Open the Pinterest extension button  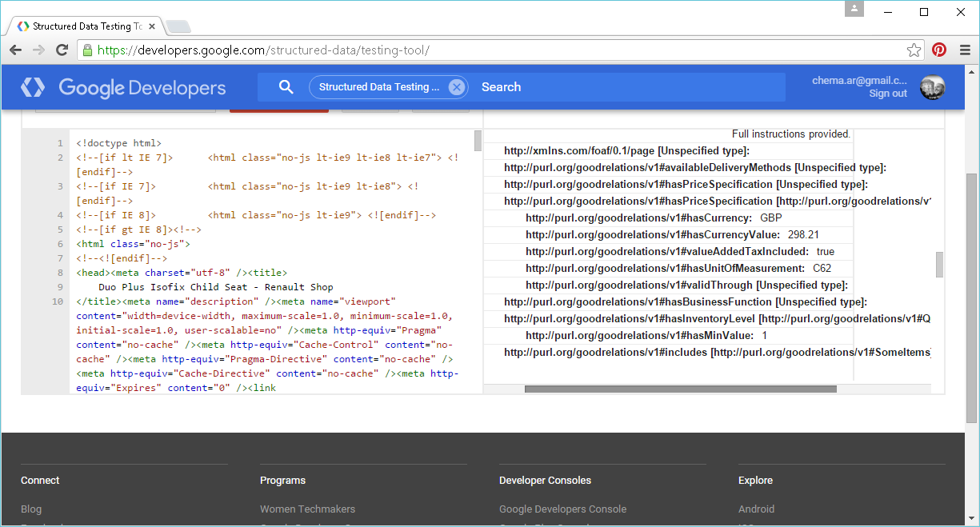pos(939,50)
